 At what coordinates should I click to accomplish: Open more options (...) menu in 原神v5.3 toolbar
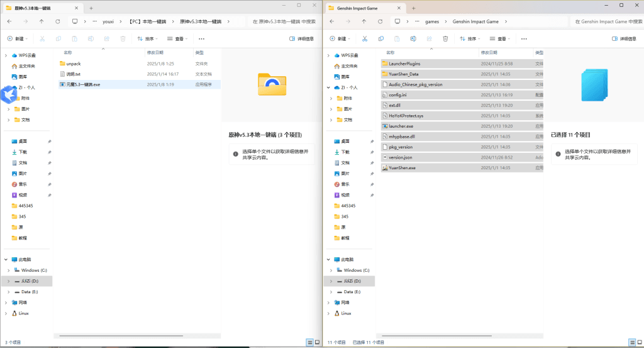pos(202,38)
